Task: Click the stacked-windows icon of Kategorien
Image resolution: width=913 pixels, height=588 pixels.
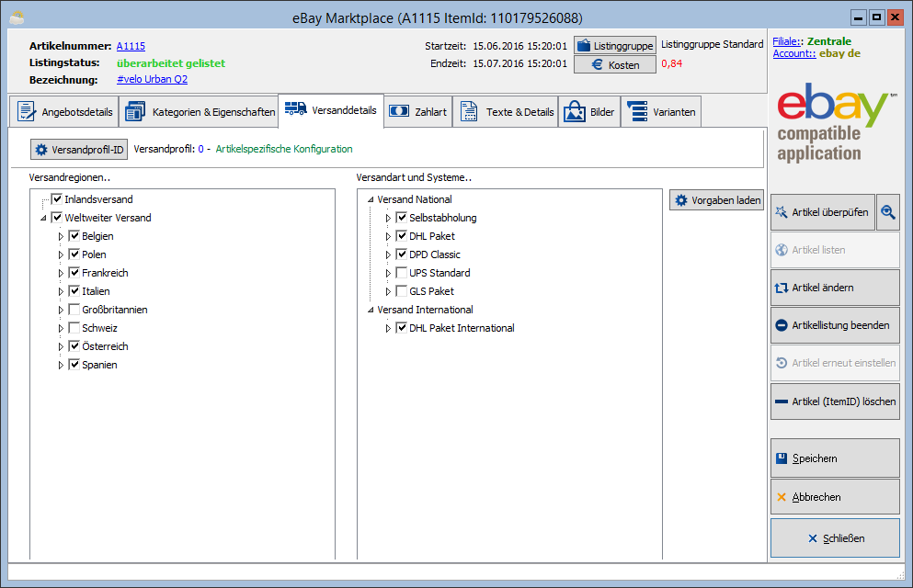Action: (135, 111)
